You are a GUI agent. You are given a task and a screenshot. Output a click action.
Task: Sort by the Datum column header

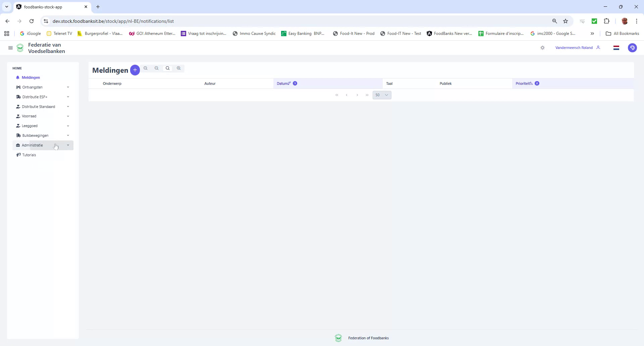pyautogui.click(x=283, y=83)
